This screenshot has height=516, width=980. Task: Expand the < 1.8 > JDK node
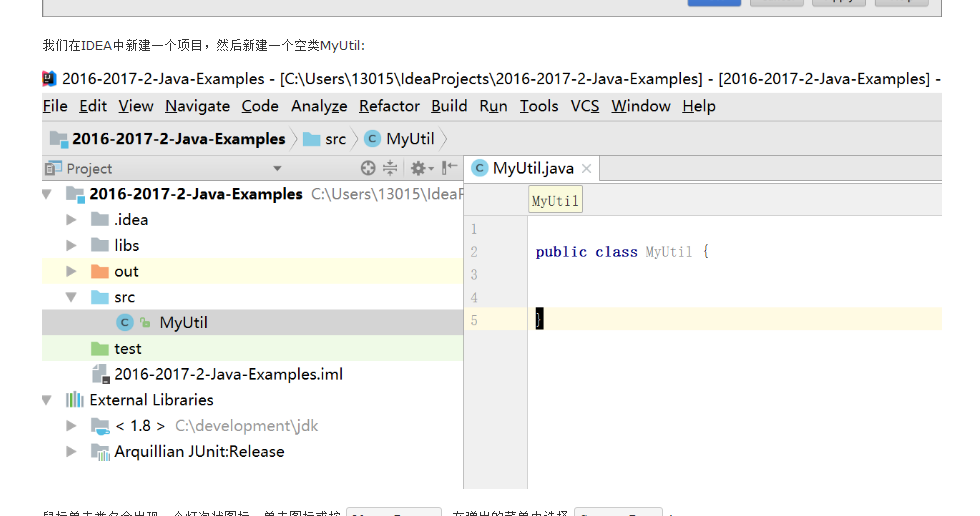tap(71, 426)
